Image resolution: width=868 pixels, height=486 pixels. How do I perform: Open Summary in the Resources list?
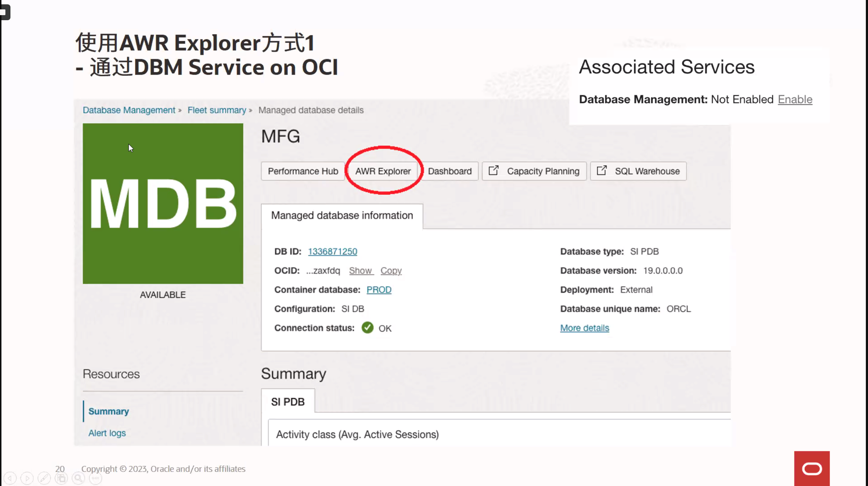(108, 411)
